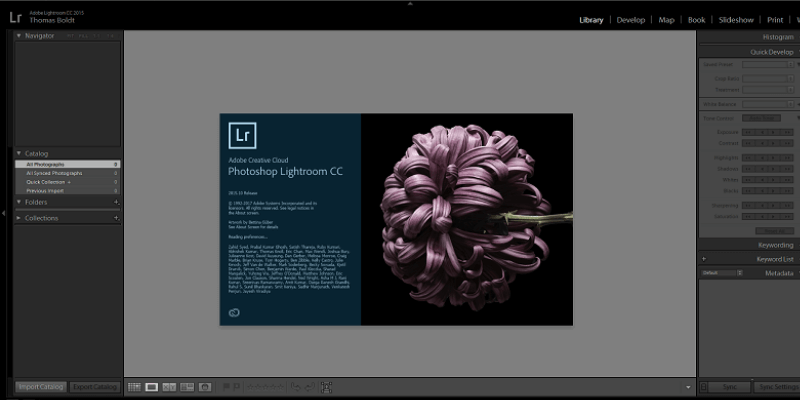Increase Exposure by large step (double right)
The width and height of the screenshot is (800, 400).
787,133
